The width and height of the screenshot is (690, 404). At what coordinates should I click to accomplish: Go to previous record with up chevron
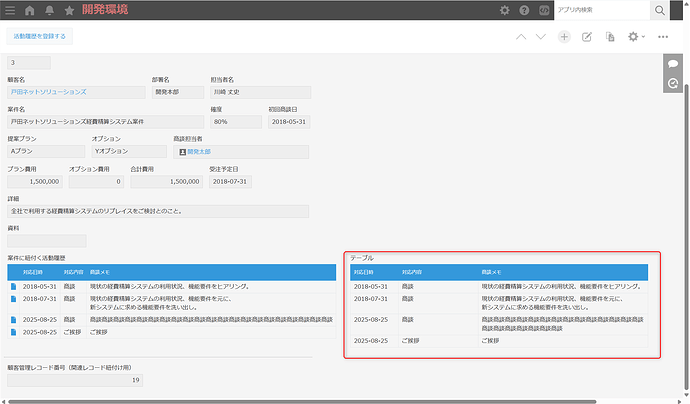pyautogui.click(x=521, y=37)
